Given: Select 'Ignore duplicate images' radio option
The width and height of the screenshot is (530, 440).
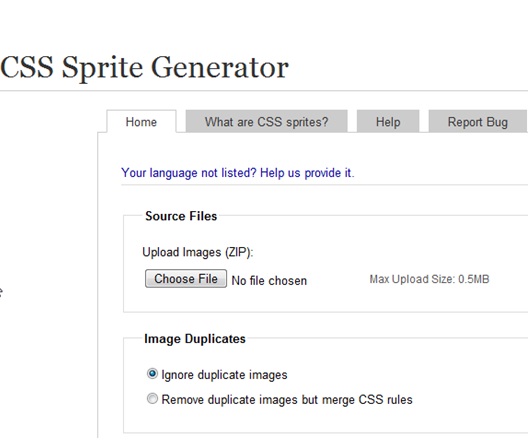Looking at the screenshot, I should click(152, 374).
